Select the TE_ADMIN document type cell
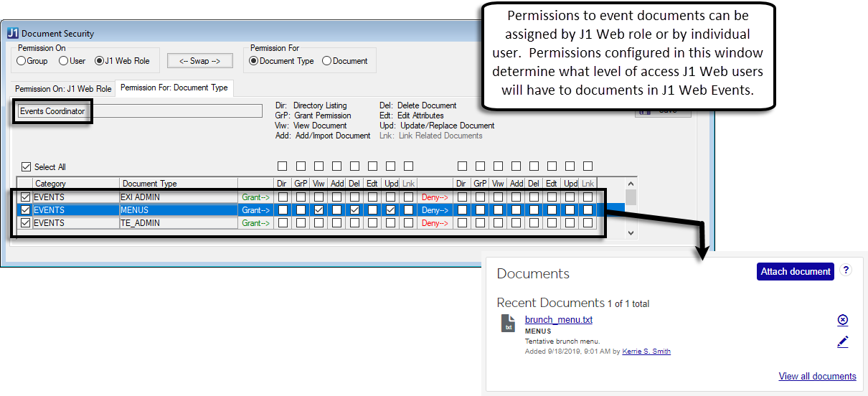868x396 pixels. 179,223
